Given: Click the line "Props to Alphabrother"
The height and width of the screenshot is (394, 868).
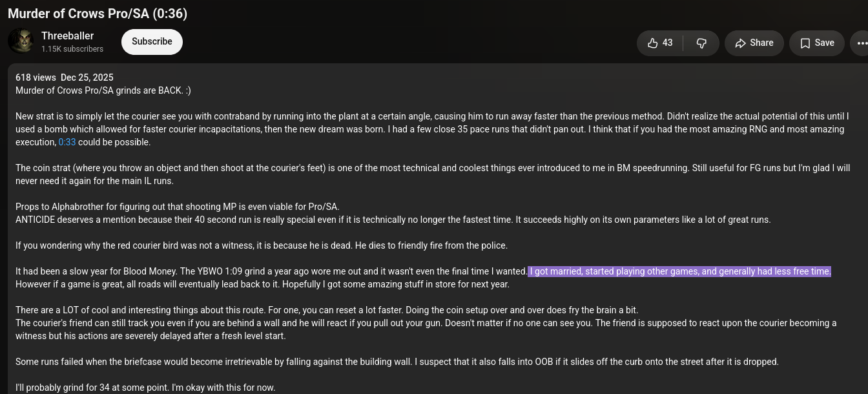Looking at the screenshot, I should [178, 207].
